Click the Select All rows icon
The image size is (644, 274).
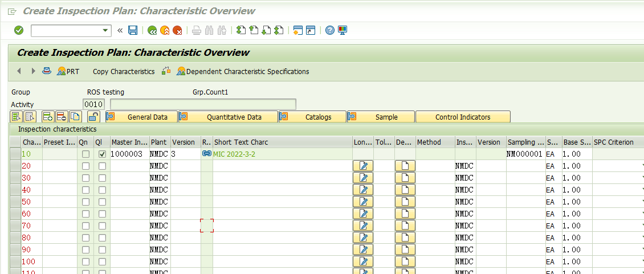(17, 117)
